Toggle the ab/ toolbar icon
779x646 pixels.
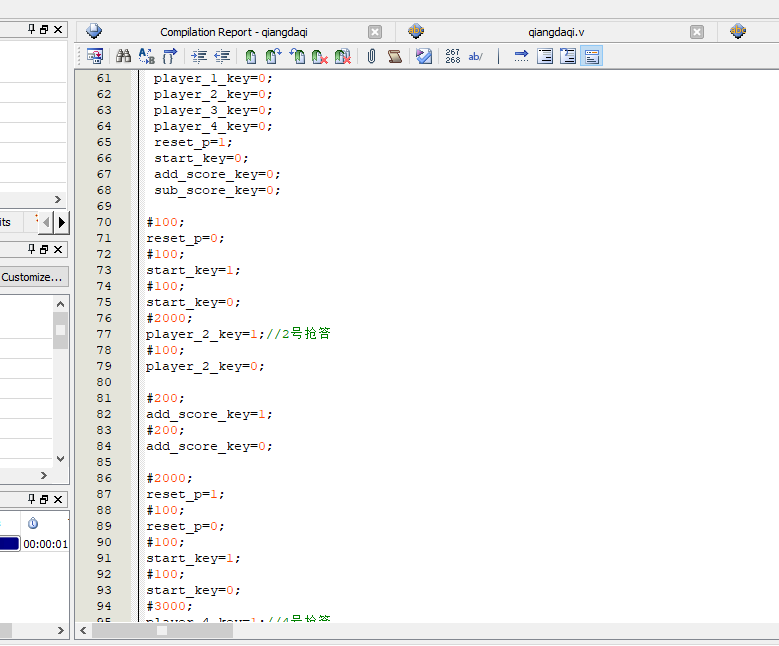click(x=475, y=56)
